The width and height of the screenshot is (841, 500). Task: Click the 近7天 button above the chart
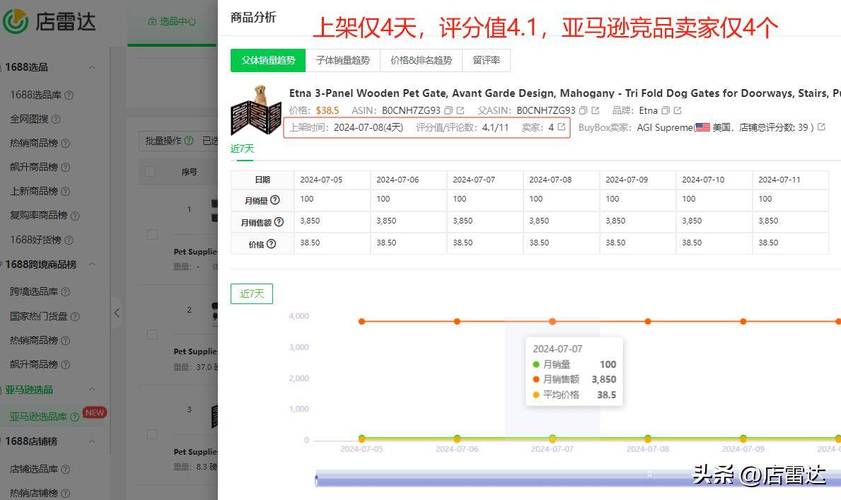(252, 293)
